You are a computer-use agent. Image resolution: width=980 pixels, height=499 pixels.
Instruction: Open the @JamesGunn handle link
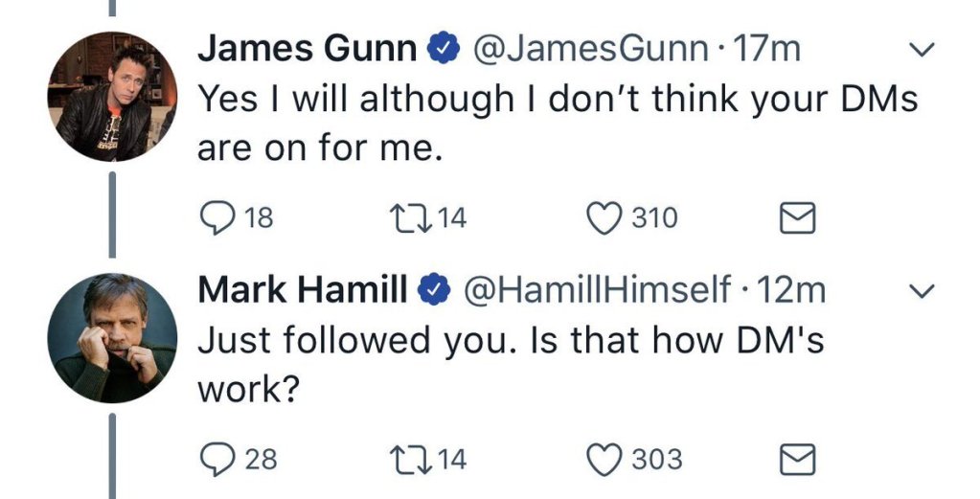click(x=582, y=50)
